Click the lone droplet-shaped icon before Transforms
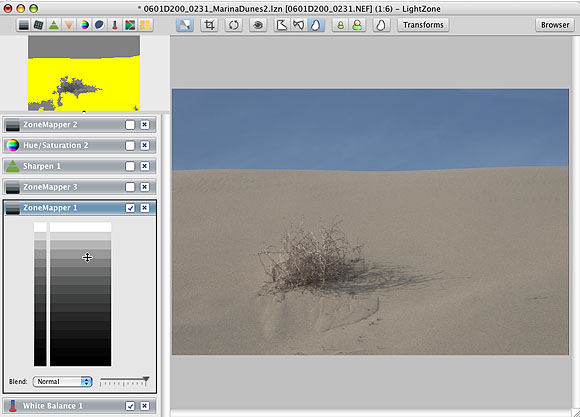580x417 pixels. tap(381, 25)
